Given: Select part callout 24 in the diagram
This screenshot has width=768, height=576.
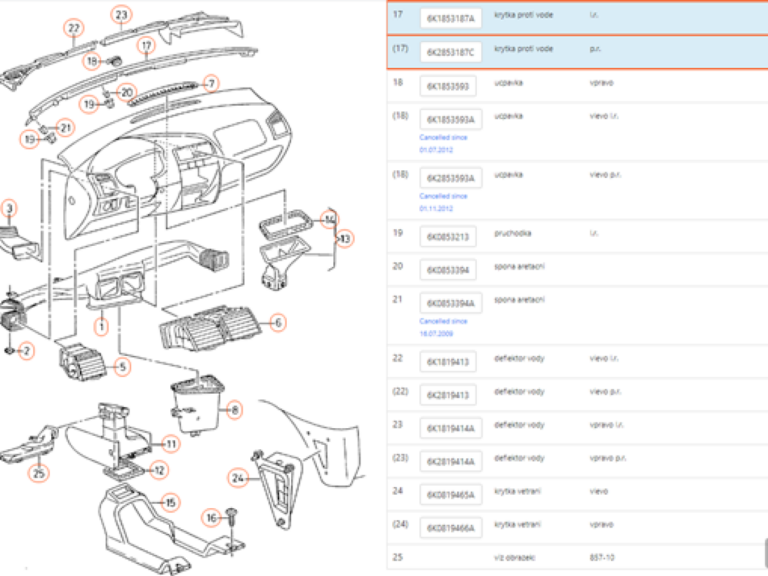Looking at the screenshot, I should pyautogui.click(x=236, y=477).
